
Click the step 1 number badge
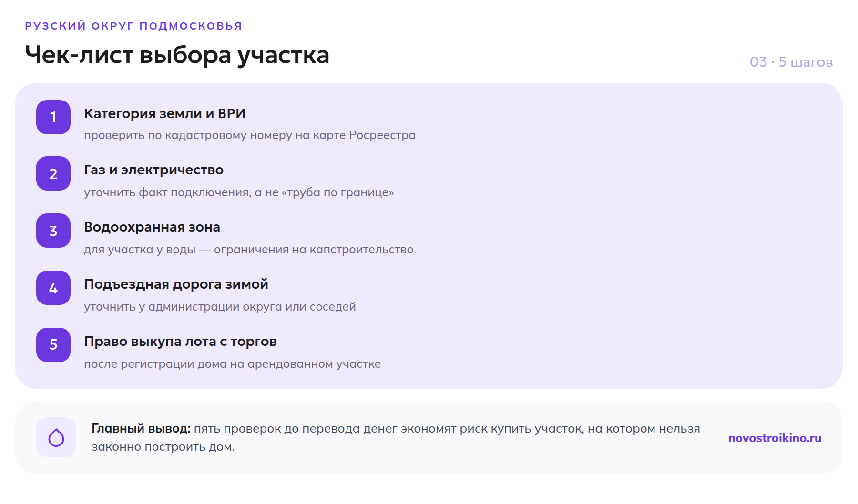point(53,117)
